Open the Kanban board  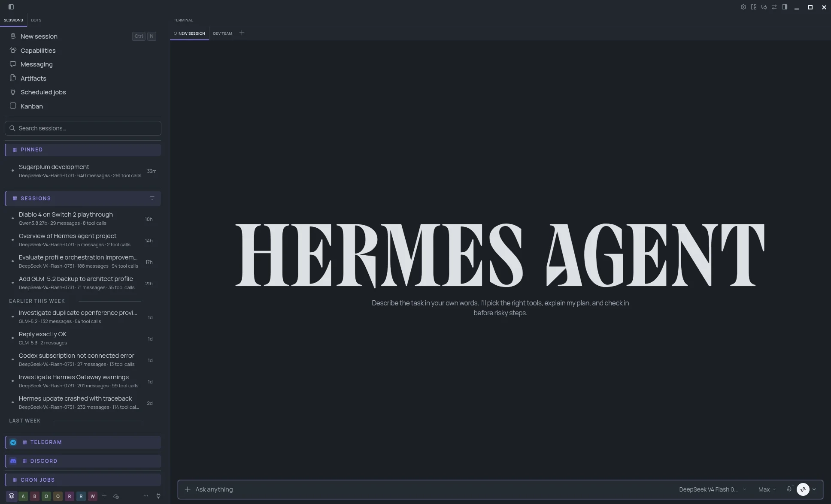click(x=83, y=106)
